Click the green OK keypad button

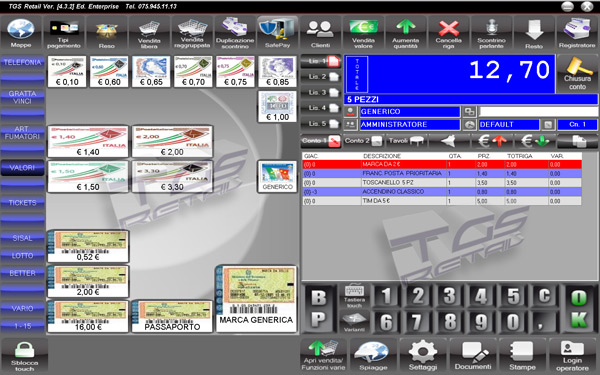[579, 308]
